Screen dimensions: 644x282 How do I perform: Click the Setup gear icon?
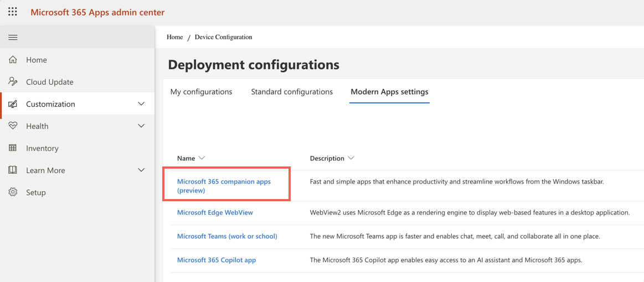point(13,192)
